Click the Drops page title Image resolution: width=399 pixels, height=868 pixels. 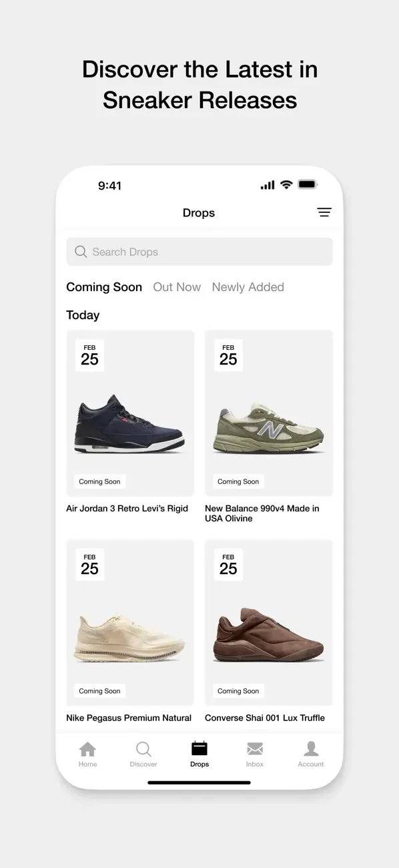click(199, 213)
